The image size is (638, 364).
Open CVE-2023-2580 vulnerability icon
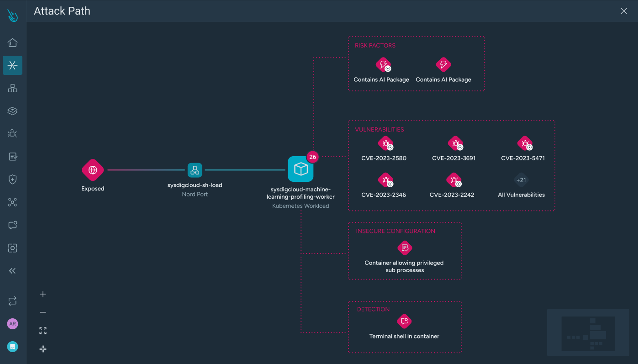(x=385, y=144)
